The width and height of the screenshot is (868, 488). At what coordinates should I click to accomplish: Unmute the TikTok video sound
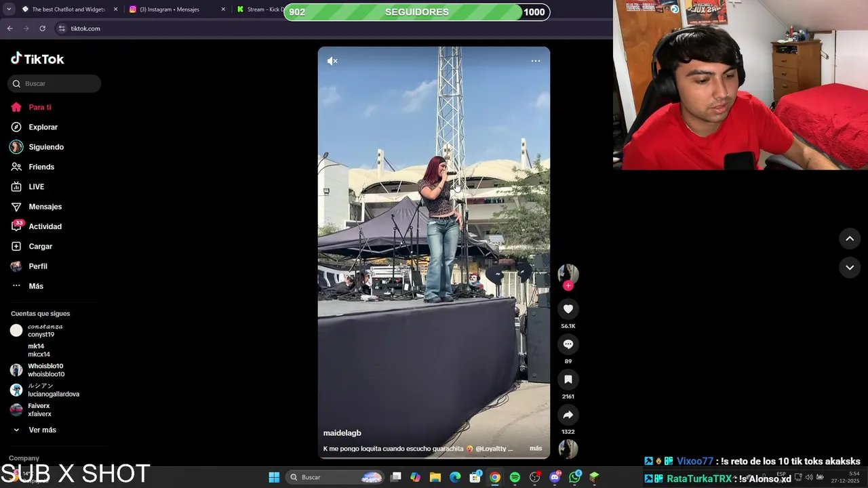(x=332, y=61)
